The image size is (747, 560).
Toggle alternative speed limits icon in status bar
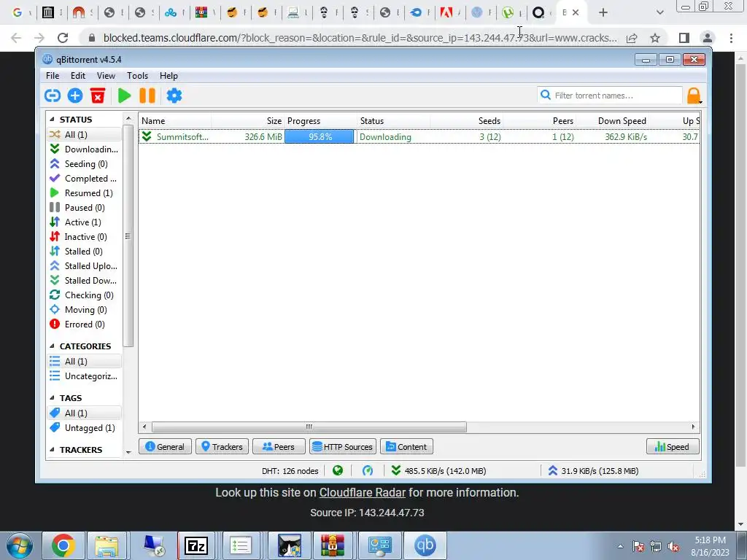[368, 471]
